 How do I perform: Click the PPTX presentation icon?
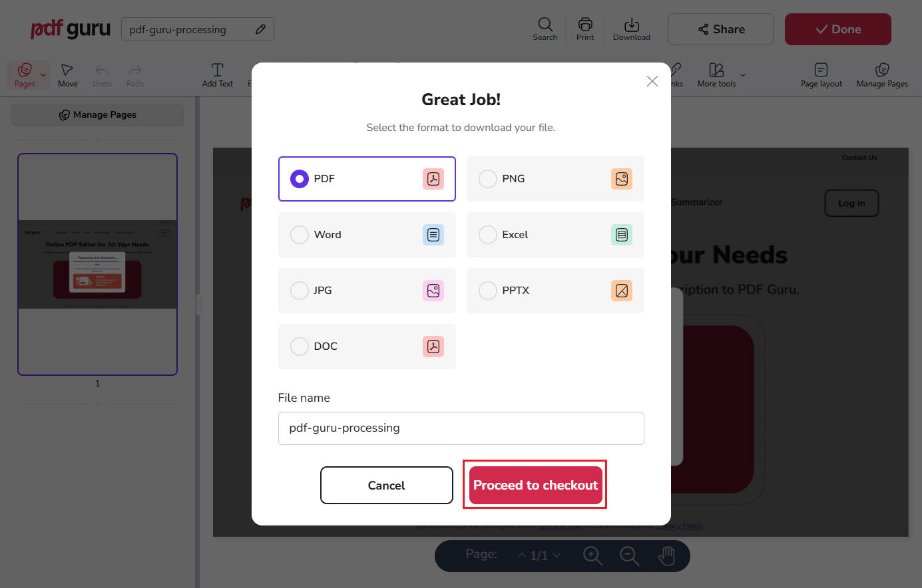tap(622, 291)
